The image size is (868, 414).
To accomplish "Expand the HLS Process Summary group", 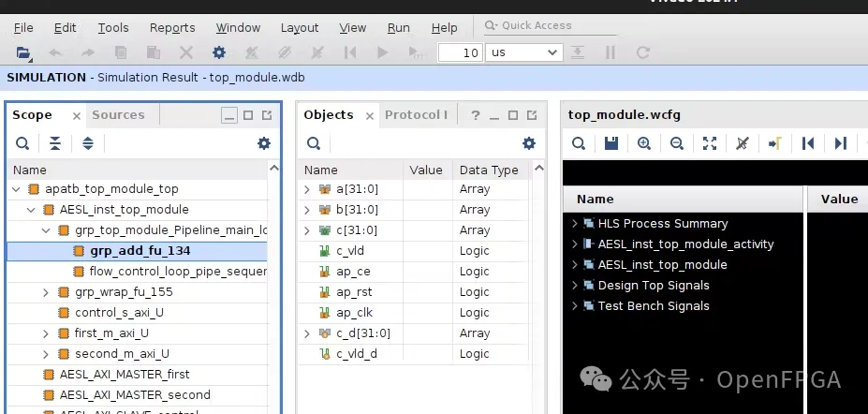I will point(575,224).
